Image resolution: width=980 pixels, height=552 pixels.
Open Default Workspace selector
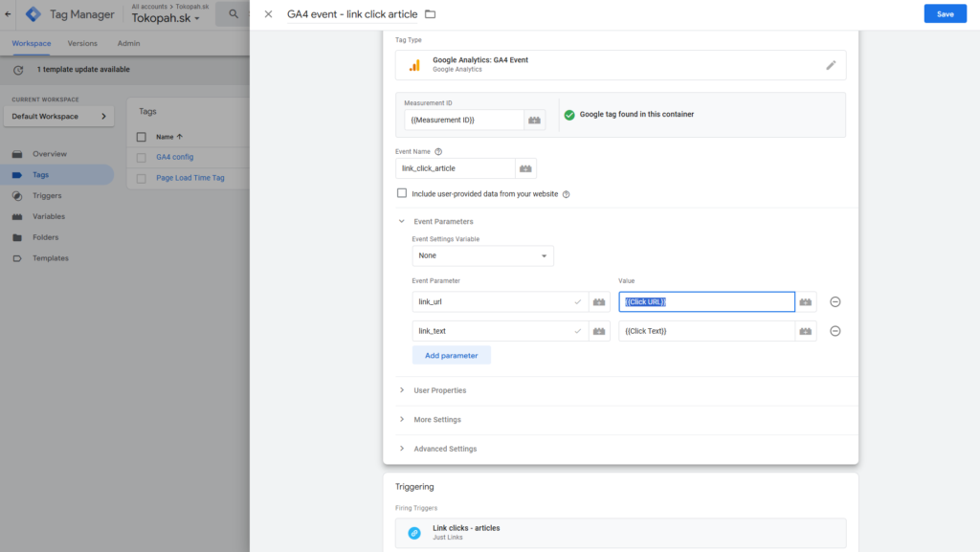[x=58, y=116]
